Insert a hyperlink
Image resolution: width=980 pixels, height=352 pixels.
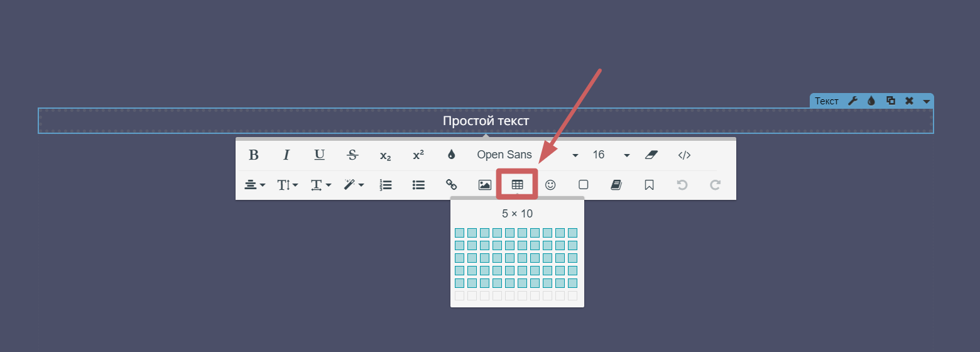click(451, 185)
